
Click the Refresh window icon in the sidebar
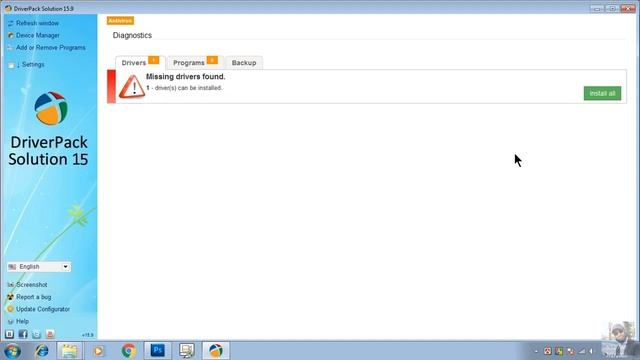click(11, 24)
